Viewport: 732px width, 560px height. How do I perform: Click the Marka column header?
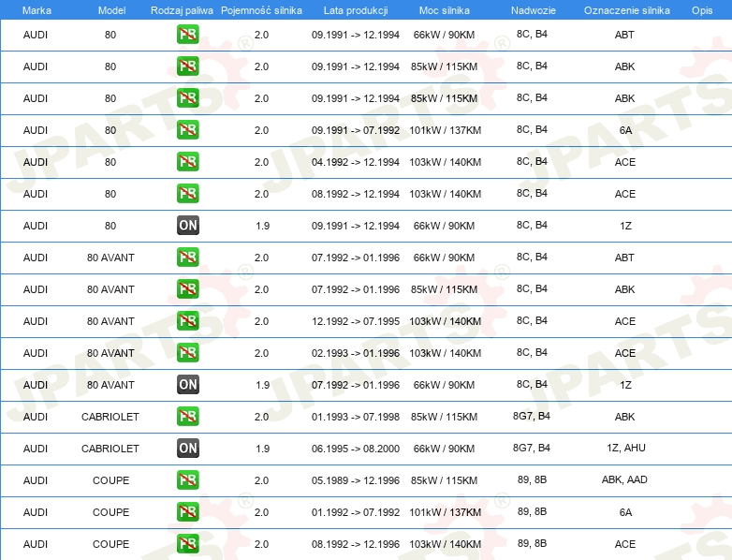(x=37, y=10)
